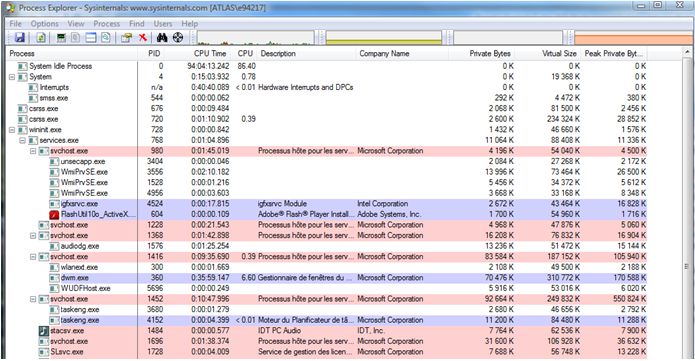
Task: Select WmiPrvSE.exe with PID 3556
Action: [326, 172]
